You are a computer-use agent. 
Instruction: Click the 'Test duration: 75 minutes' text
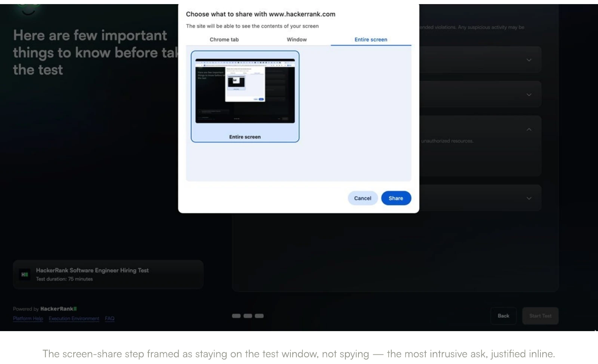[x=64, y=279]
